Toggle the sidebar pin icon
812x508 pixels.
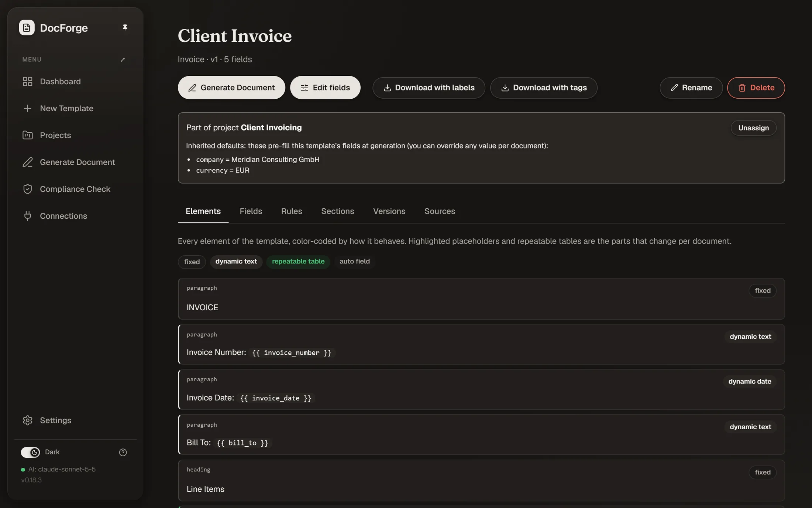point(125,28)
